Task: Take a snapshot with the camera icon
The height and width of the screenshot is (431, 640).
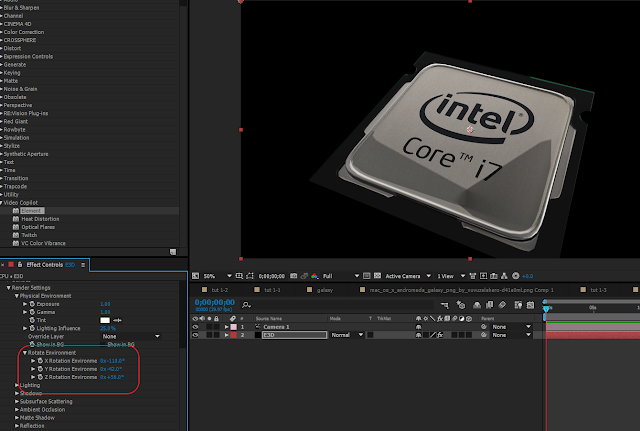Action: pos(293,276)
